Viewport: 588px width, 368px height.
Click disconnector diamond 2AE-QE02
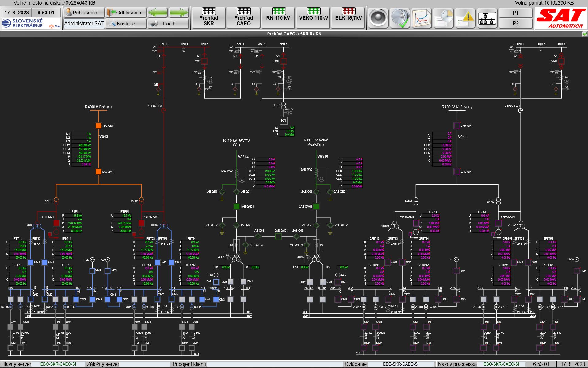click(330, 225)
